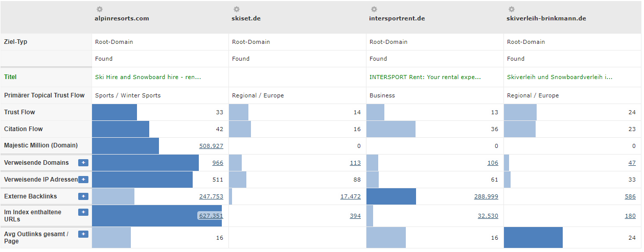Select the referring IP count 61

[x=495, y=180]
